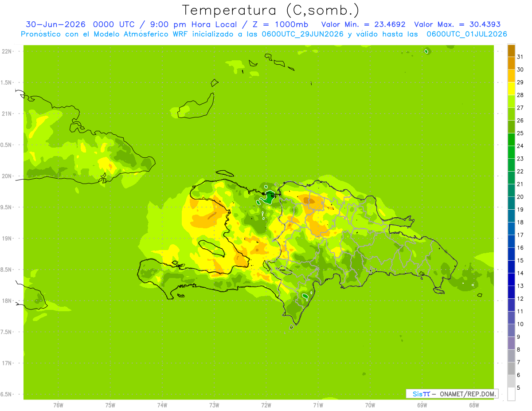Image resolution: width=532 pixels, height=411 pixels.
Task: Click the "68W" longitude axis label
Action: pyautogui.click(x=474, y=405)
